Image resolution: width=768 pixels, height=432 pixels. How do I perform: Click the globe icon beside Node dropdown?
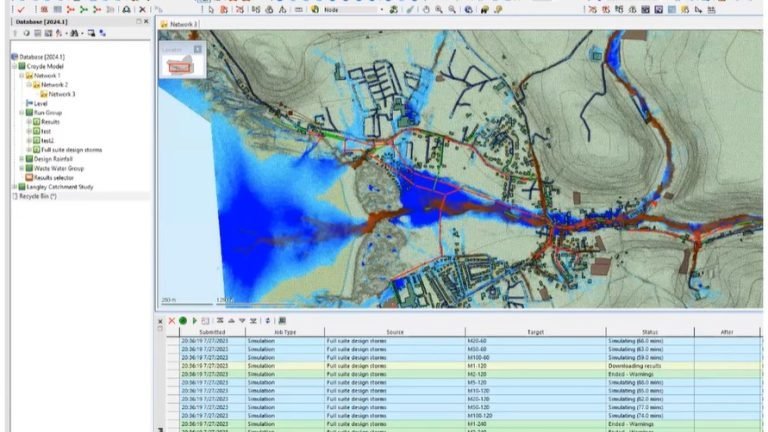coord(315,10)
